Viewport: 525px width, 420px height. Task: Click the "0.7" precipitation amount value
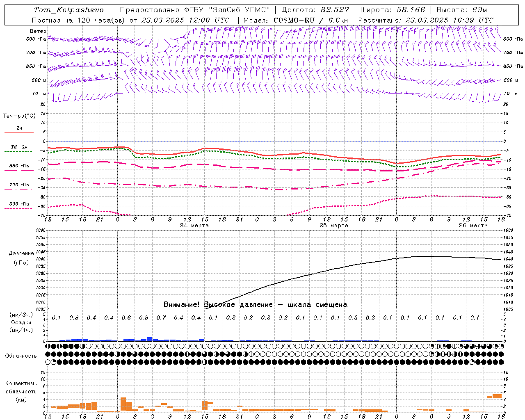point(161,318)
